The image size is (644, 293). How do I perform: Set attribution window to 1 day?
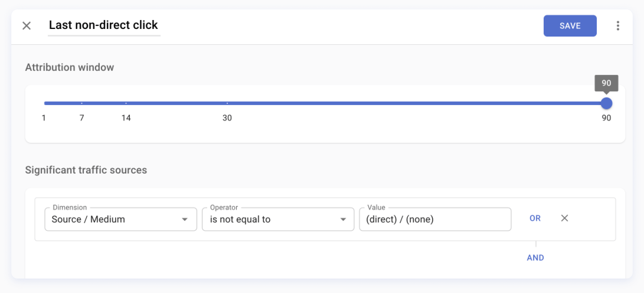(45, 103)
